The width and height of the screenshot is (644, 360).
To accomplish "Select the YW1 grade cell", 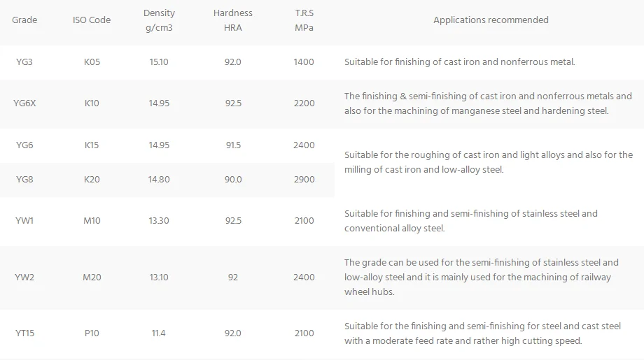I will 24,221.
